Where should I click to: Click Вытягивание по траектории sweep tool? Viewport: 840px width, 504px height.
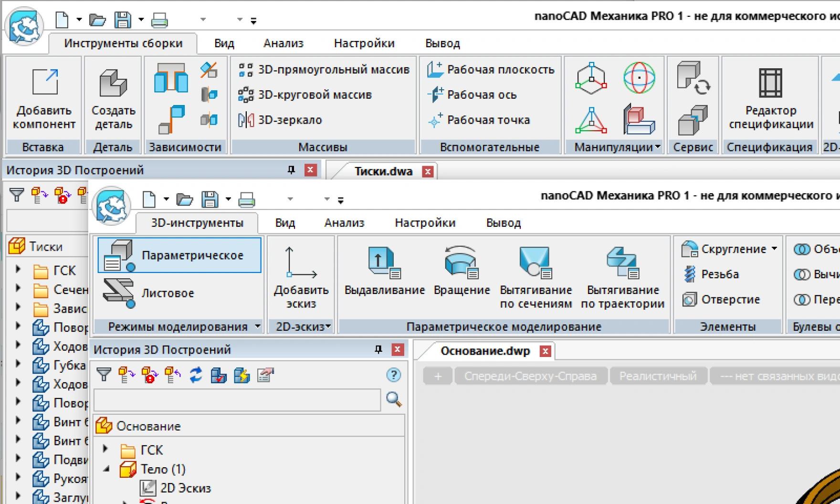622,262
